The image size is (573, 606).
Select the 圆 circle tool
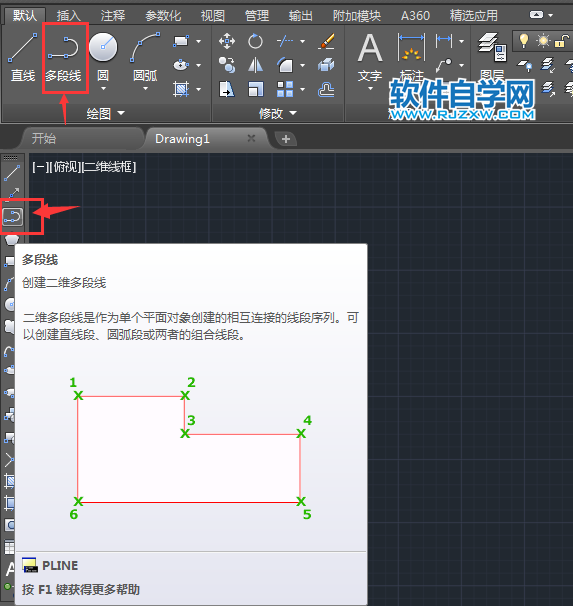pyautogui.click(x=103, y=56)
